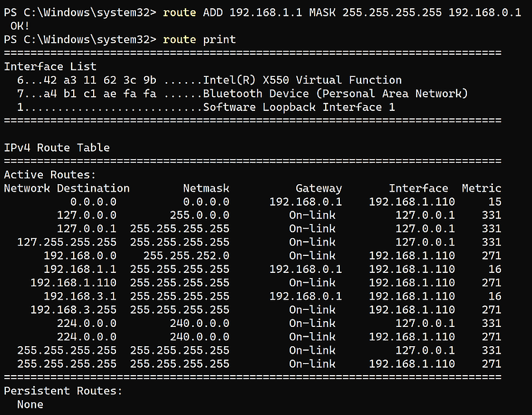Select the Intel(R) X550 Virtual Function entry
532x415 pixels.
301,80
